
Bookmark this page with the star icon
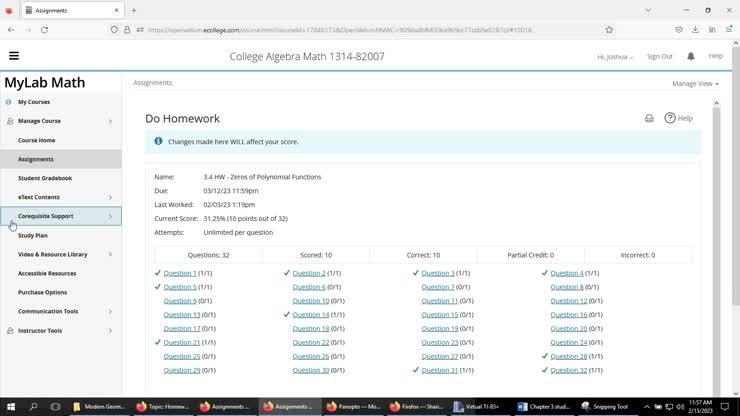coord(609,30)
